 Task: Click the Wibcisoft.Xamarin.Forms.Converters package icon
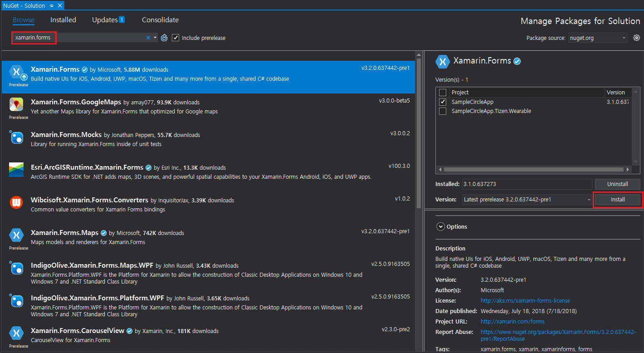point(16,202)
